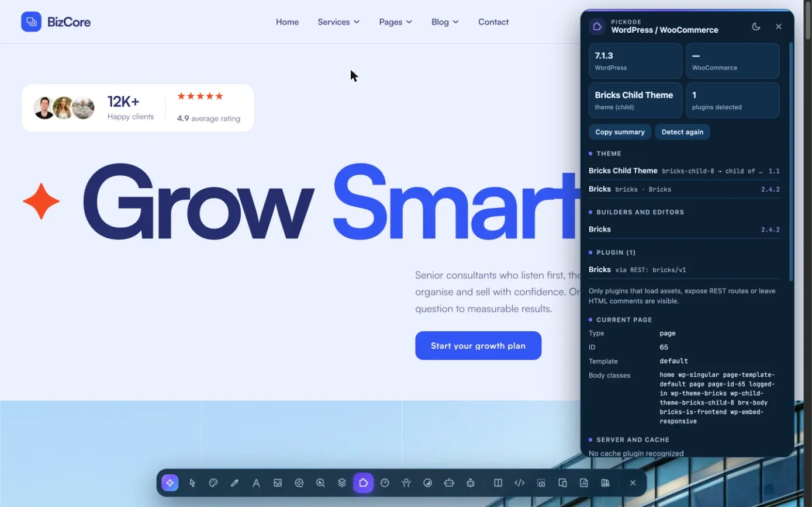The height and width of the screenshot is (507, 812).
Task: Expand the Services dropdown menu
Action: 338,22
